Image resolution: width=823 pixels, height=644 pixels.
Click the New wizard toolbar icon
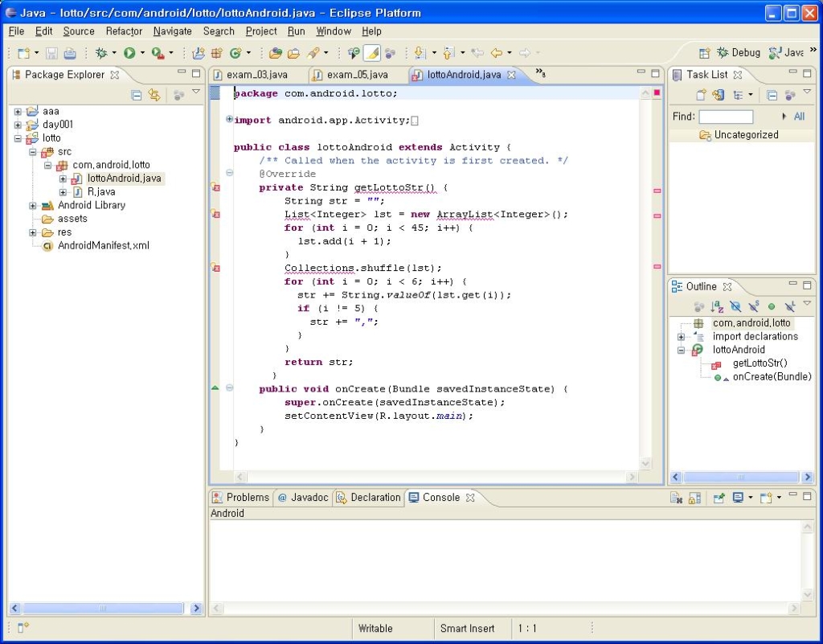coord(23,52)
